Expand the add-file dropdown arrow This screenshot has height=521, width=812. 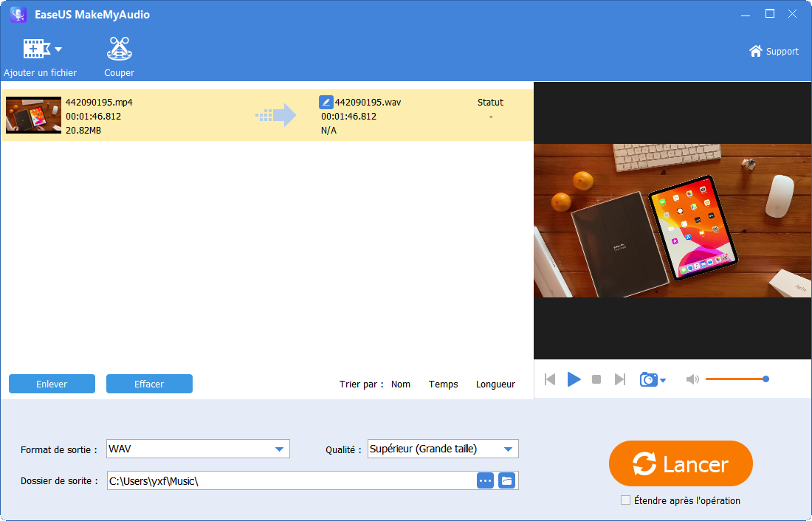click(x=58, y=49)
